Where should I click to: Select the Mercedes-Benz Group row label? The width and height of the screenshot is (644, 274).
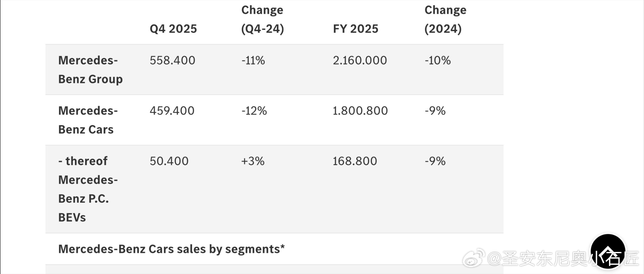click(90, 70)
